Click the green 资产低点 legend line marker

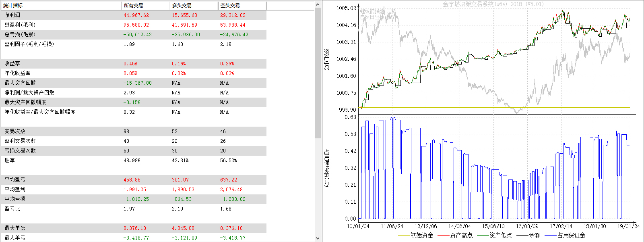[x=483, y=236]
